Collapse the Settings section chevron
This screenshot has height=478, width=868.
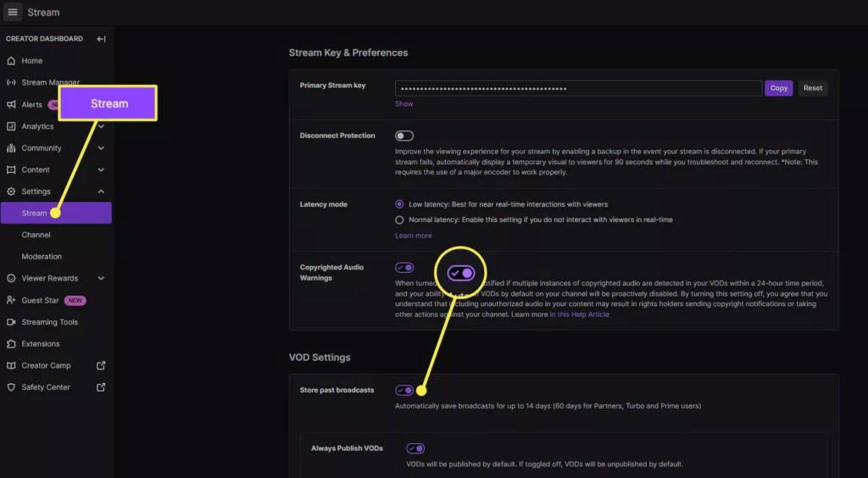point(101,192)
